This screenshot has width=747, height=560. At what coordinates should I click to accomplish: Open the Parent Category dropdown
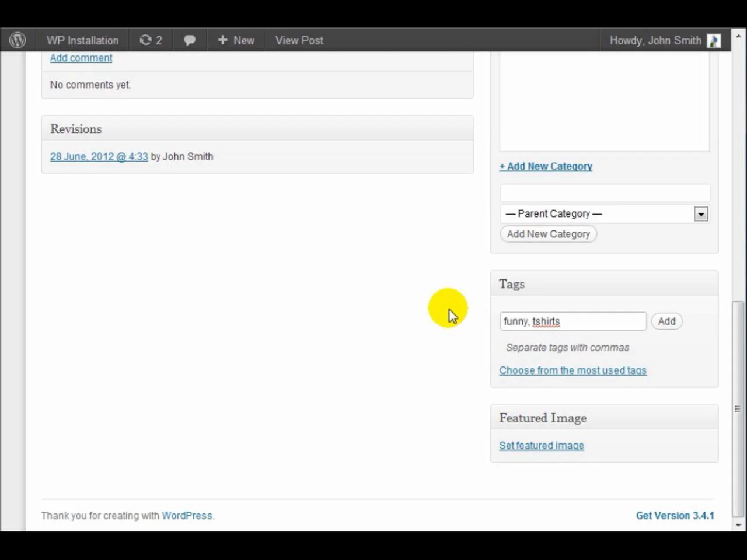[x=605, y=214]
